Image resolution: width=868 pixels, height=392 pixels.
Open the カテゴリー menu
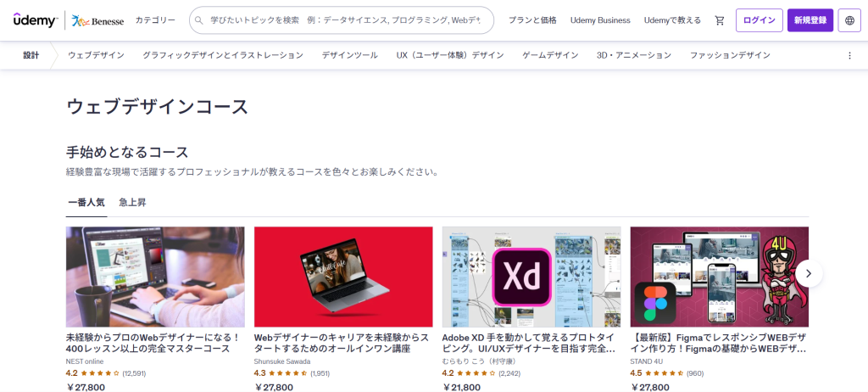155,20
